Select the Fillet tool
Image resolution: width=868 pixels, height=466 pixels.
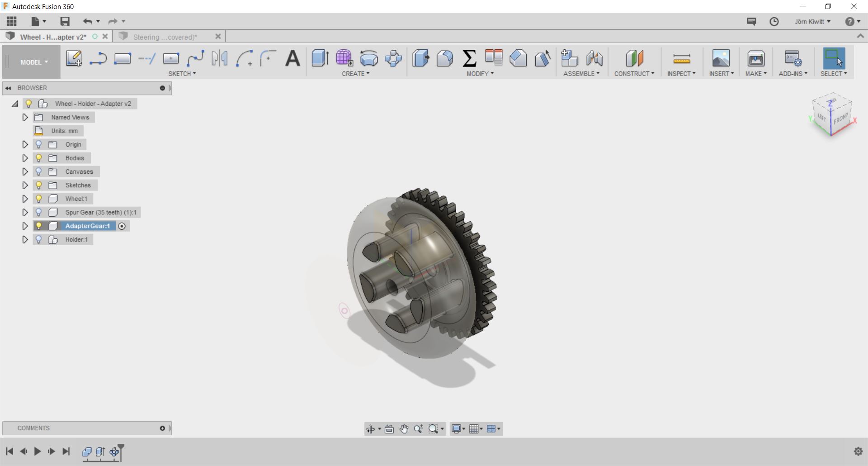(x=445, y=58)
